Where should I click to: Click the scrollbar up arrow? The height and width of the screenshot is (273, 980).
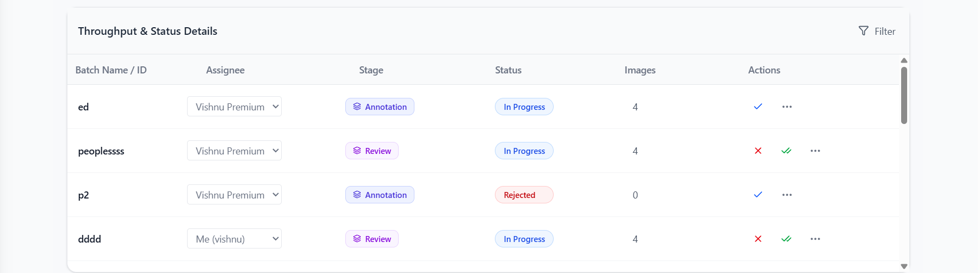[x=904, y=60]
